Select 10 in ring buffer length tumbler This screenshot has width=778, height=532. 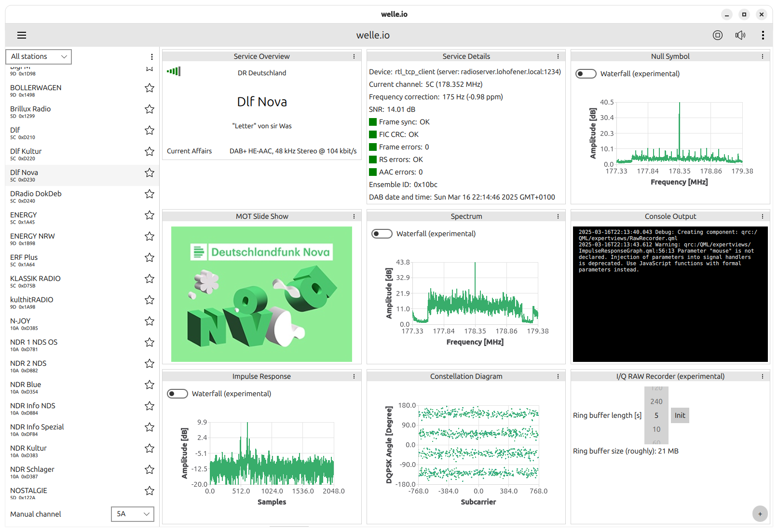656,429
